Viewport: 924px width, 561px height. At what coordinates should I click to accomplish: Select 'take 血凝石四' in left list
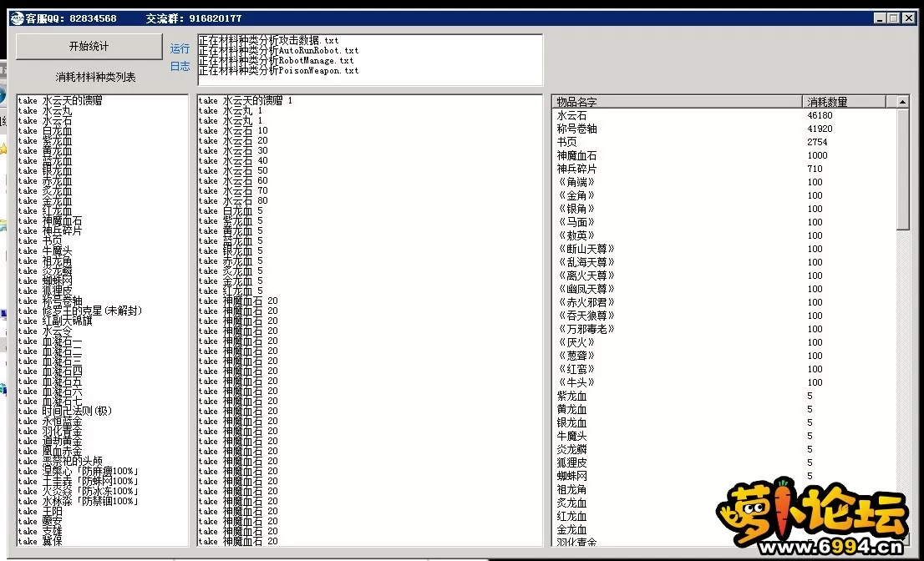(50, 371)
